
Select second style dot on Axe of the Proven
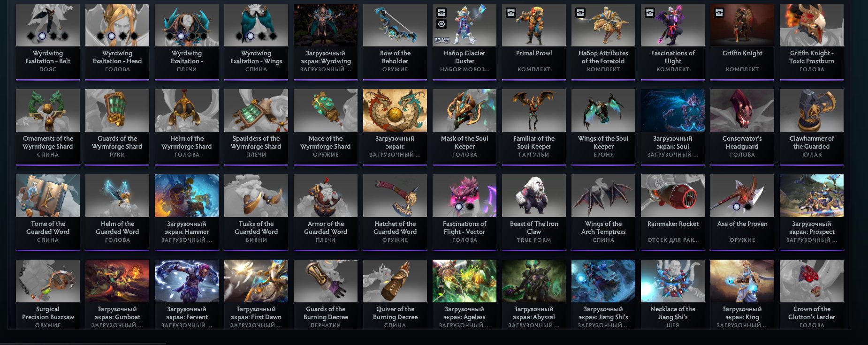pyautogui.click(x=748, y=207)
